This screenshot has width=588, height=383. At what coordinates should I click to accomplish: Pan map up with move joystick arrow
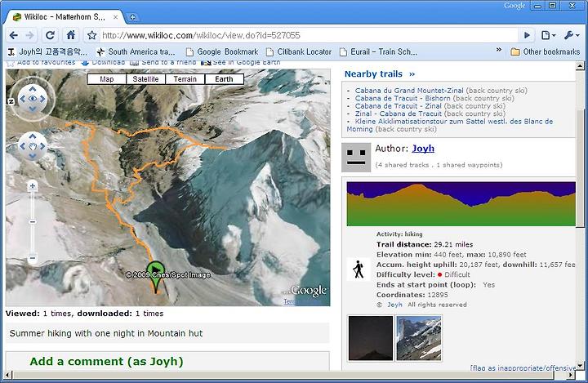(x=33, y=136)
